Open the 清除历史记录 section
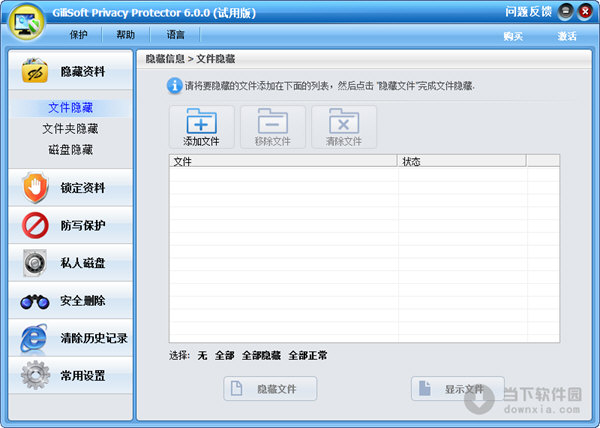600x428 pixels. coord(70,338)
